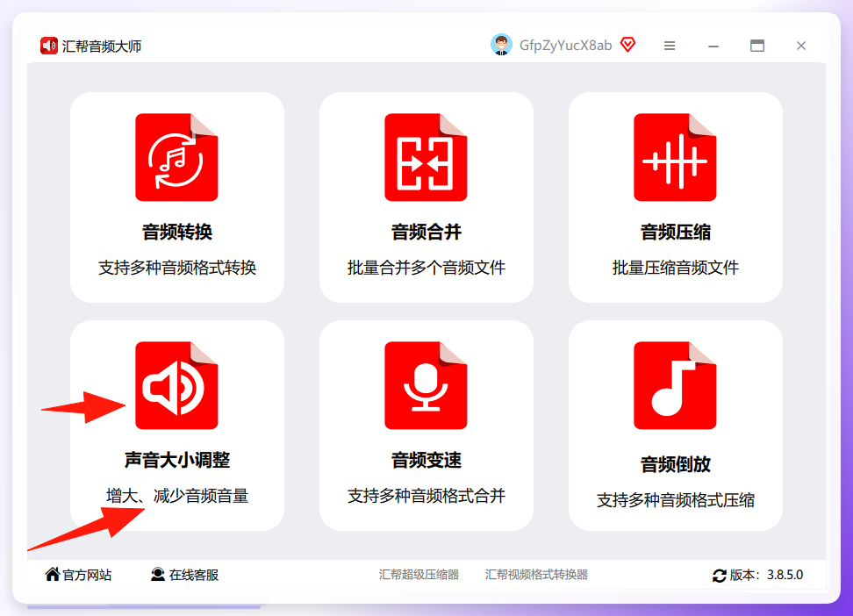Viewport: 853px width, 616px height.
Task: Close the 汇帮音频大师 window
Action: (800, 46)
